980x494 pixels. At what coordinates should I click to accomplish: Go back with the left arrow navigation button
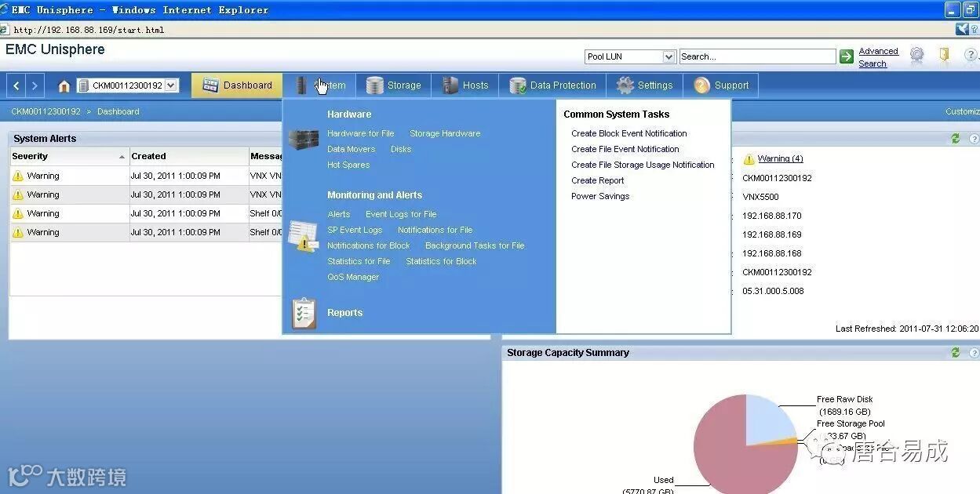click(x=16, y=85)
